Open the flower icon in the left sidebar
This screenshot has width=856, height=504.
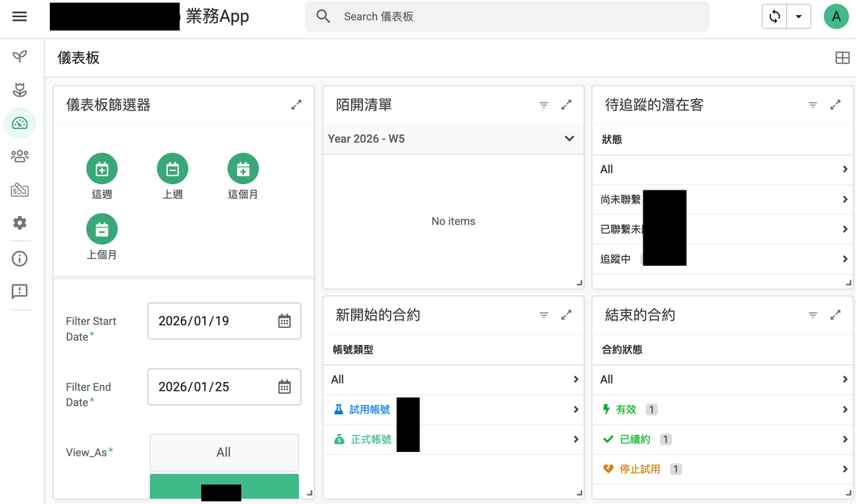[19, 90]
